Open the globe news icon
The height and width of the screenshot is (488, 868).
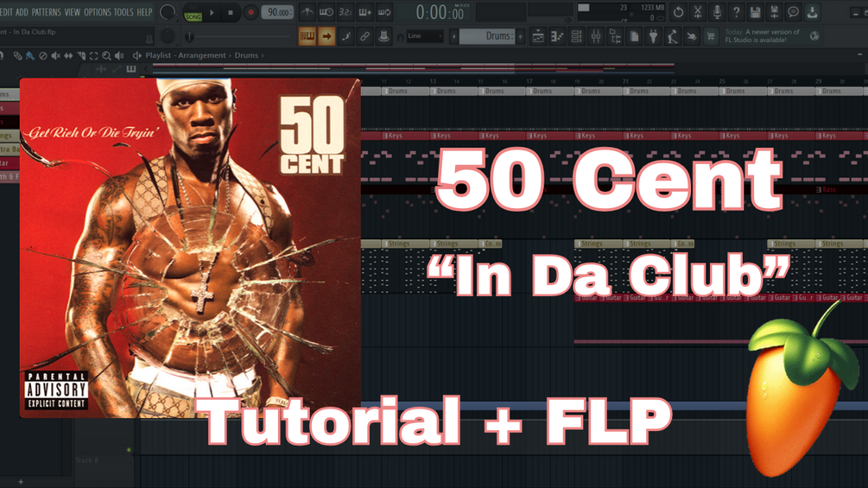point(814,36)
